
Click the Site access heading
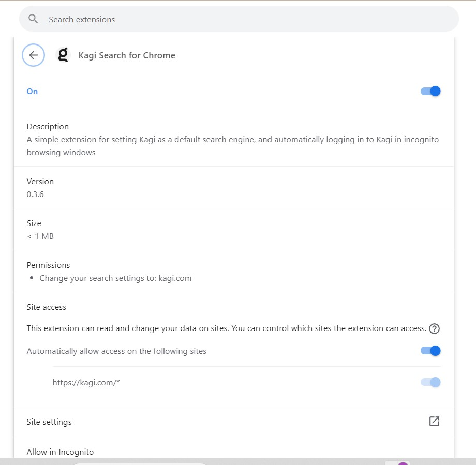tap(47, 307)
